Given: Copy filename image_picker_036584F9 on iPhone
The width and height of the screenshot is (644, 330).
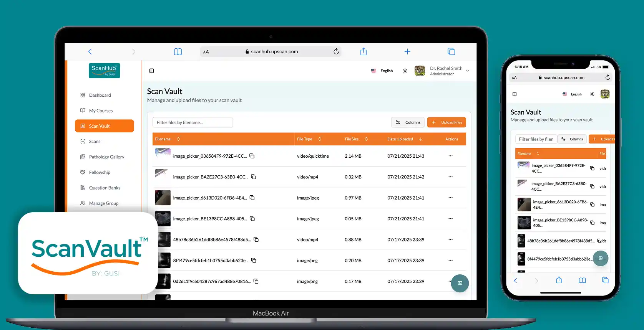Looking at the screenshot, I should (x=592, y=168).
